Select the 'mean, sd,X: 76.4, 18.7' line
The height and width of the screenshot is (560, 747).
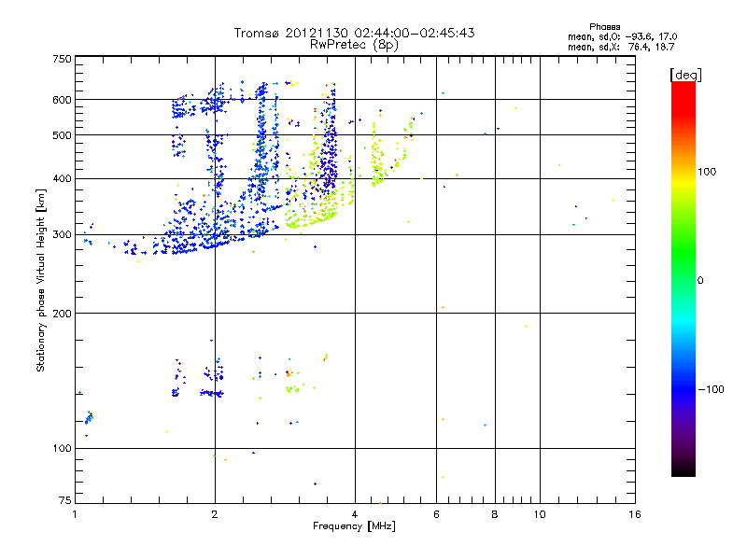click(621, 47)
